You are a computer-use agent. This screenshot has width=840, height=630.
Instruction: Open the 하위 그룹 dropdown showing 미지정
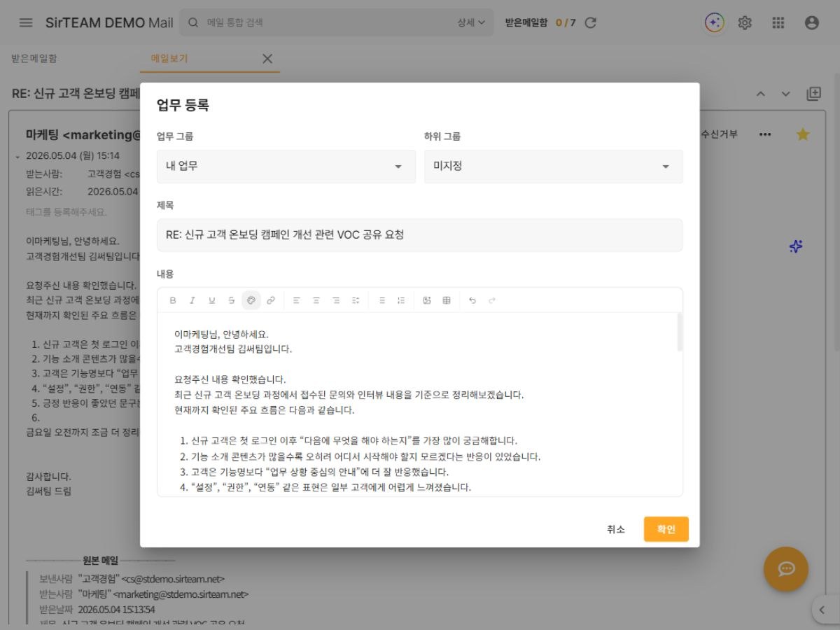(x=553, y=167)
